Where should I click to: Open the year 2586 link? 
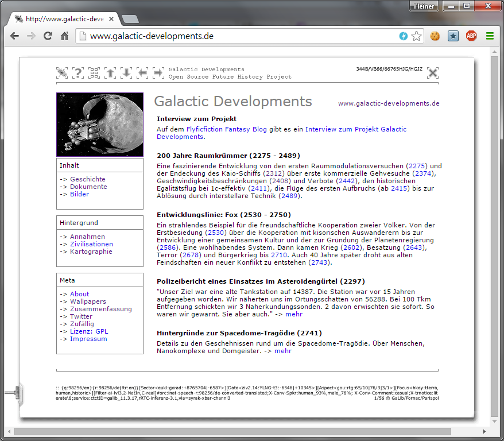pos(168,247)
